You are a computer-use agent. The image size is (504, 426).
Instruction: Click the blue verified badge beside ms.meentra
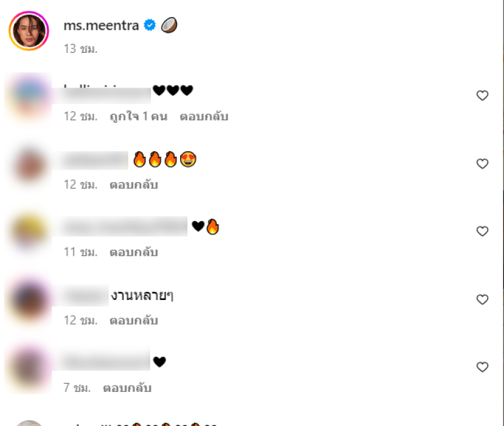[x=149, y=25]
